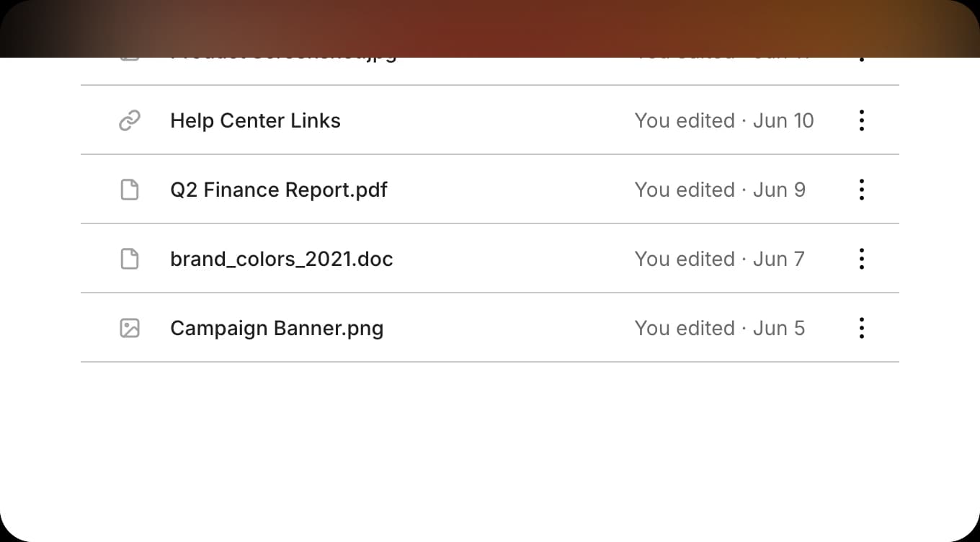Image resolution: width=980 pixels, height=542 pixels.
Task: Click the file icon next to brand_colors_2021.doc
Action: [130, 259]
